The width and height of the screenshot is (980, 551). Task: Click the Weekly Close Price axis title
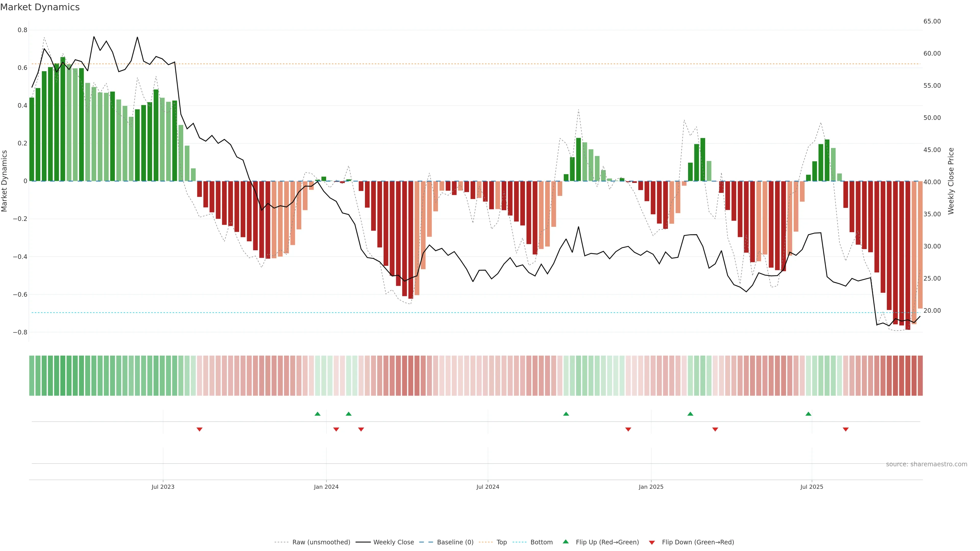point(951,181)
